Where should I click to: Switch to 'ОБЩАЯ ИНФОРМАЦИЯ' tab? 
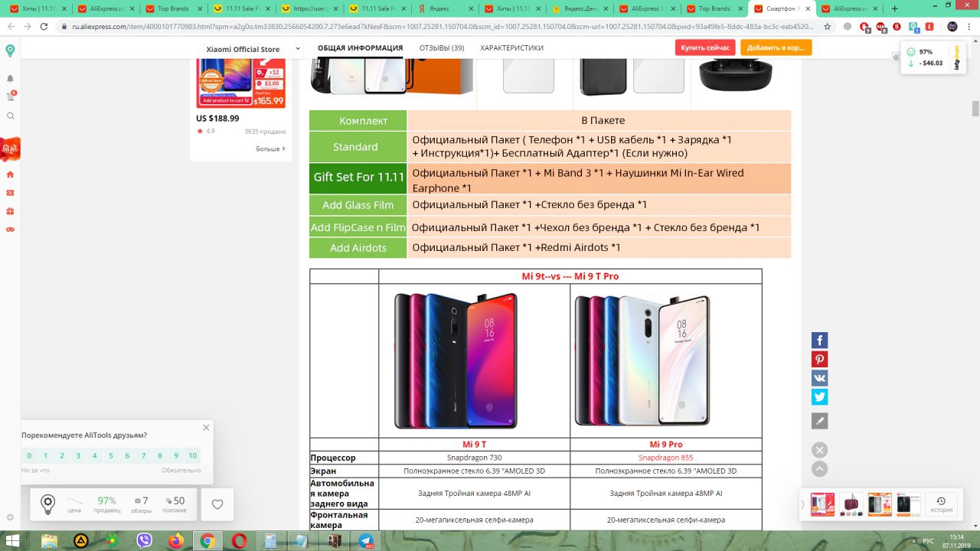coord(360,48)
